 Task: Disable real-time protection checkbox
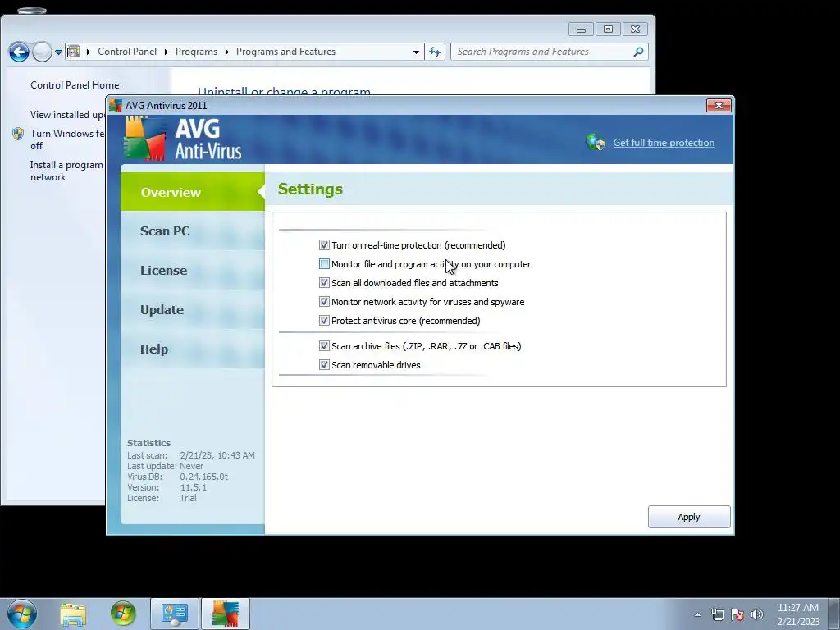coord(324,244)
